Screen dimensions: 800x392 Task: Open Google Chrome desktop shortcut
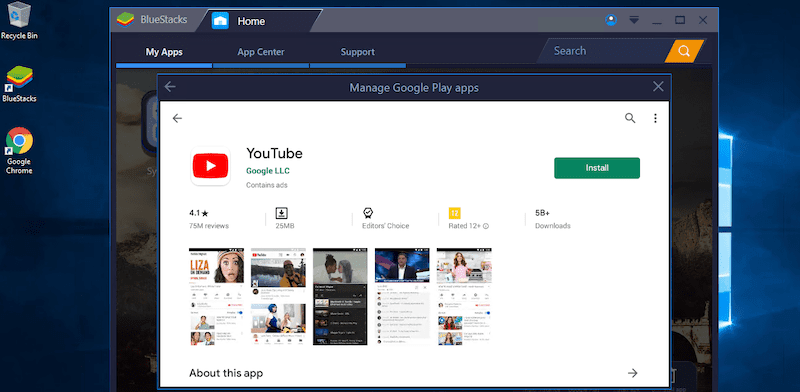tap(19, 151)
